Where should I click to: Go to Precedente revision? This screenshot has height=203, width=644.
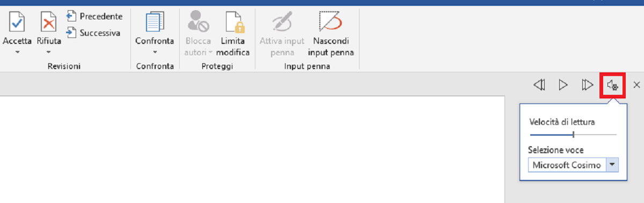(94, 17)
